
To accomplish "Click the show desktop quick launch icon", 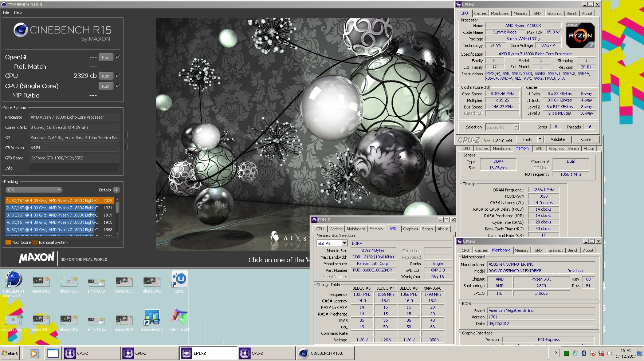I will (x=53, y=353).
